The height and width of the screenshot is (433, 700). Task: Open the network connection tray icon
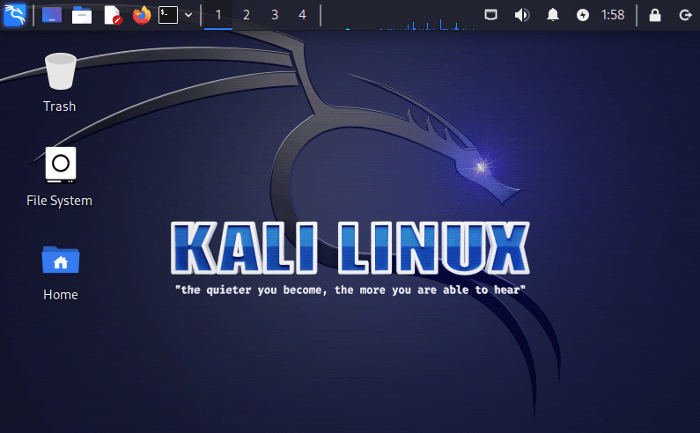click(491, 15)
